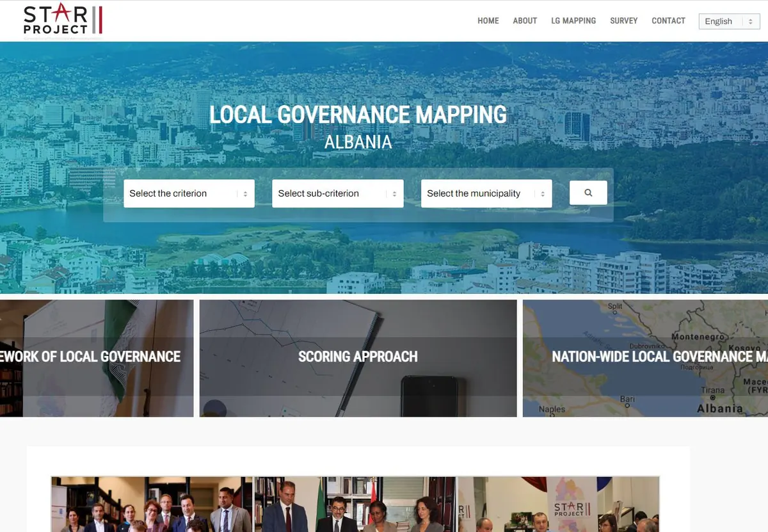Viewport: 768px width, 532px height.
Task: Go to the HOME menu item
Action: pyautogui.click(x=488, y=20)
